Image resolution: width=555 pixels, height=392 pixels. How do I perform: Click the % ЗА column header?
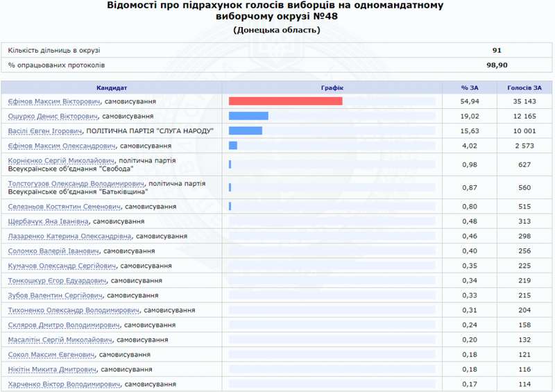(470, 87)
